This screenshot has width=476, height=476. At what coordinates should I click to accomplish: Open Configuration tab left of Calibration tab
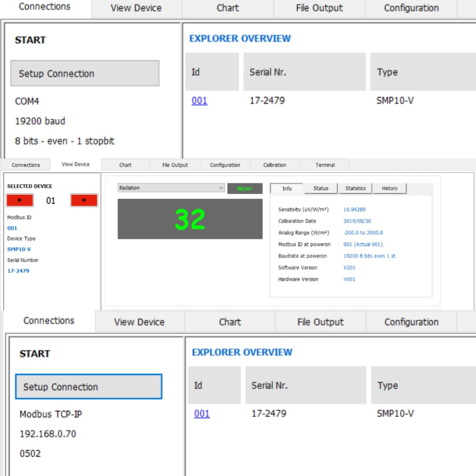225,165
